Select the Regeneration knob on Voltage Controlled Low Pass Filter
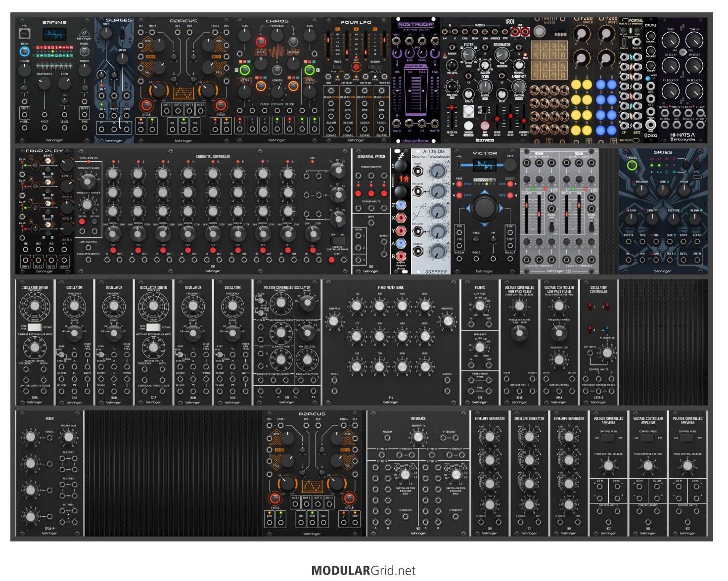Image resolution: width=728 pixels, height=581 pixels. click(559, 359)
